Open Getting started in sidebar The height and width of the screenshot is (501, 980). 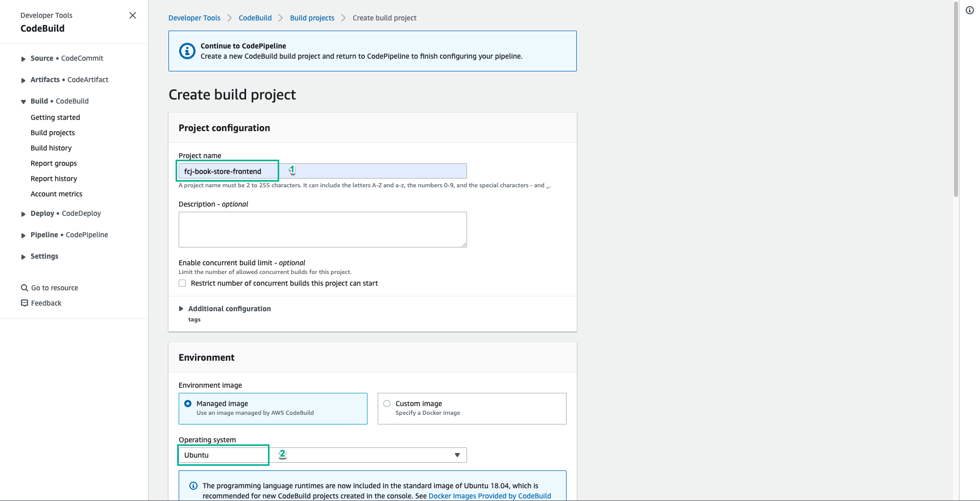point(55,117)
